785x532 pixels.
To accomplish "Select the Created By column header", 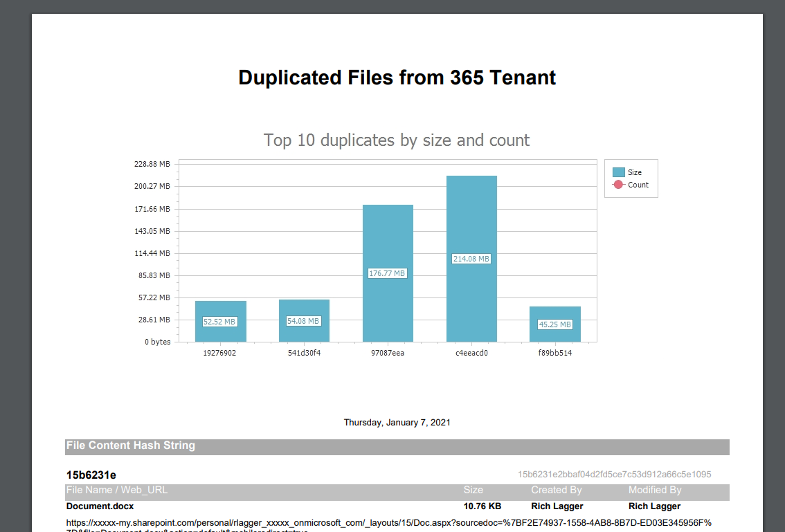I will (x=556, y=490).
